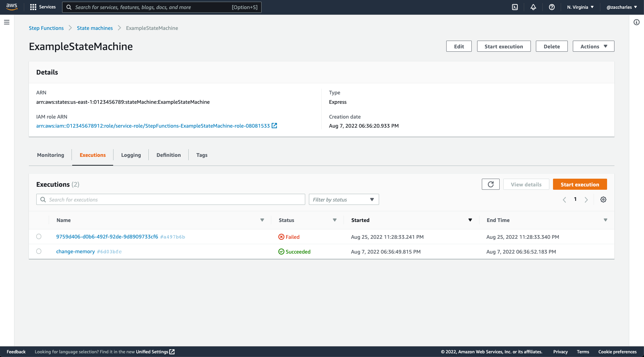This screenshot has height=357, width=644.
Task: Open the AWS home logo
Action: tap(12, 7)
